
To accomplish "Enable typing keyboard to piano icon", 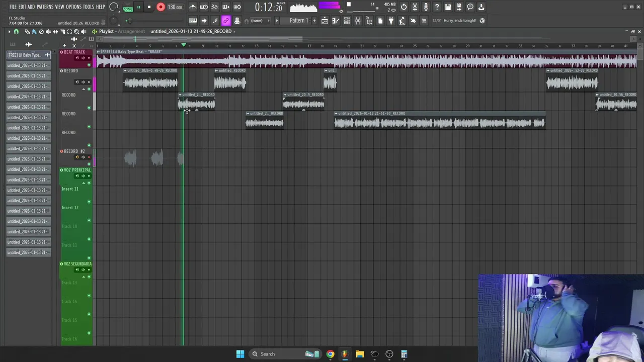I will (x=193, y=21).
